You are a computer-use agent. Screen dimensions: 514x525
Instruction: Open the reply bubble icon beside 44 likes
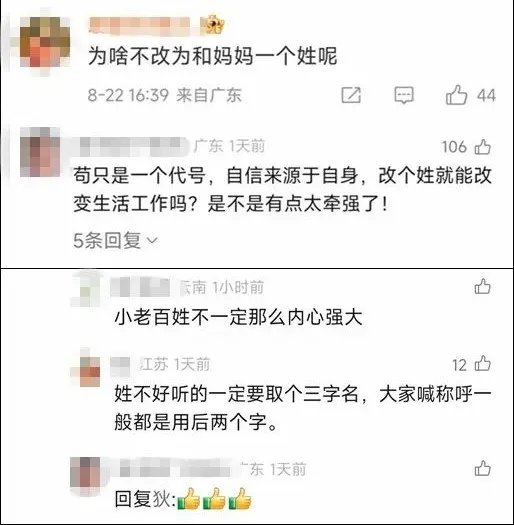(404, 95)
